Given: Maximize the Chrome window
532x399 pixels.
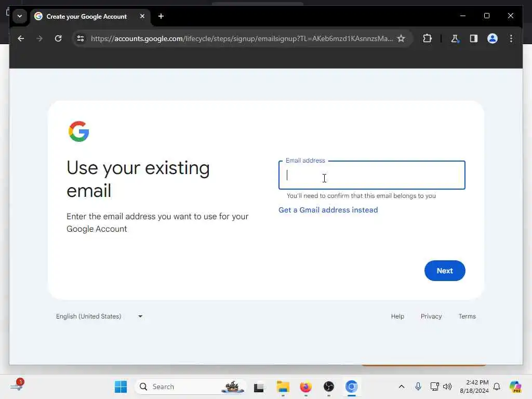Looking at the screenshot, I should coord(486,16).
